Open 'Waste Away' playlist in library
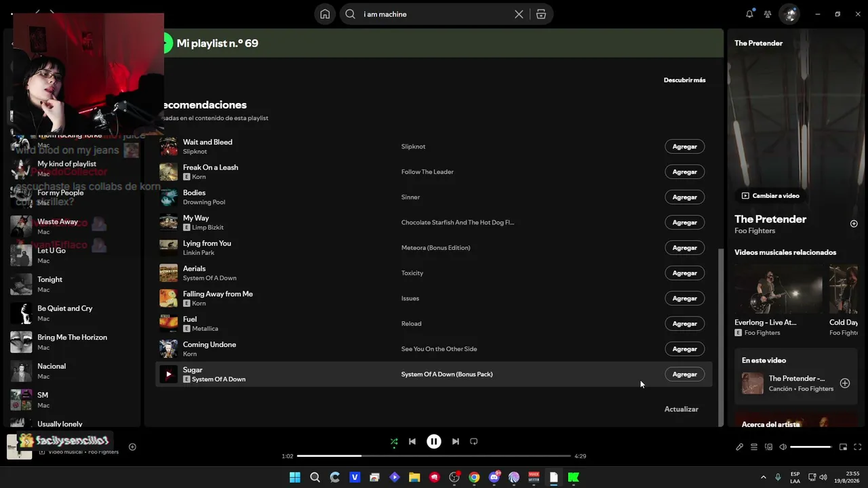868x488 pixels. click(75, 226)
